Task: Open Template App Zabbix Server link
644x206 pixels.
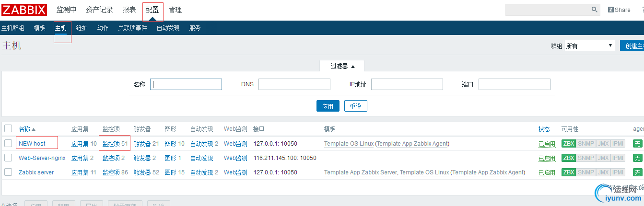Action: pyautogui.click(x=361, y=172)
